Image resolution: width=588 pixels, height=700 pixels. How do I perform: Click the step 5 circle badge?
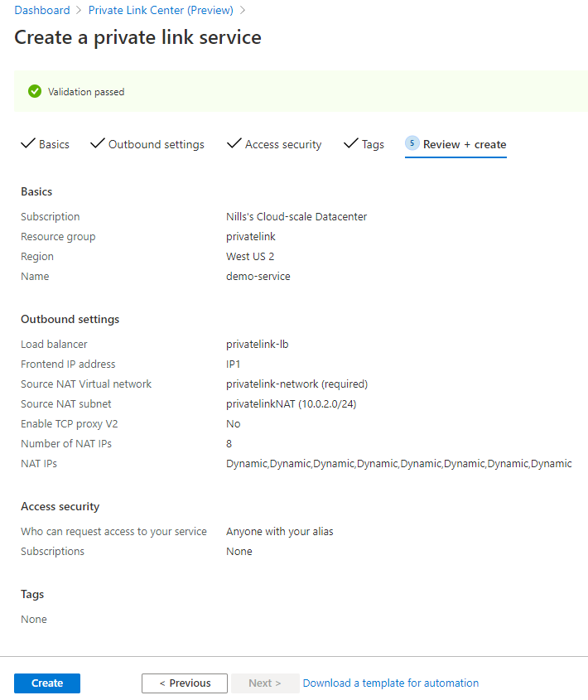pyautogui.click(x=412, y=143)
